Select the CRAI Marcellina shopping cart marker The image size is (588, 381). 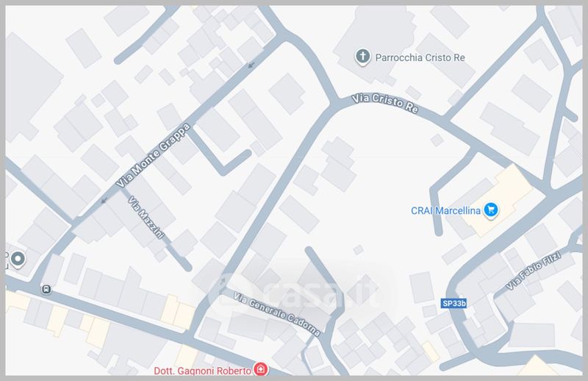[x=490, y=210]
